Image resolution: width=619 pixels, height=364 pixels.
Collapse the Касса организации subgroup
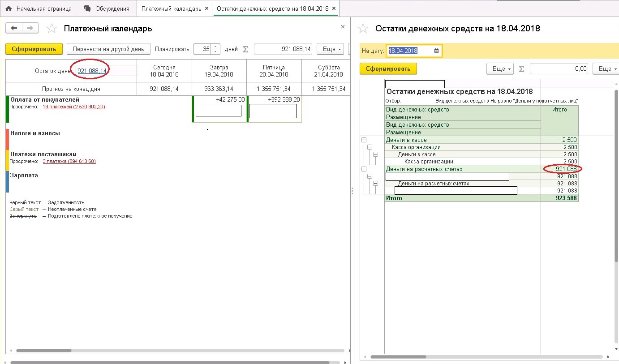click(370, 147)
